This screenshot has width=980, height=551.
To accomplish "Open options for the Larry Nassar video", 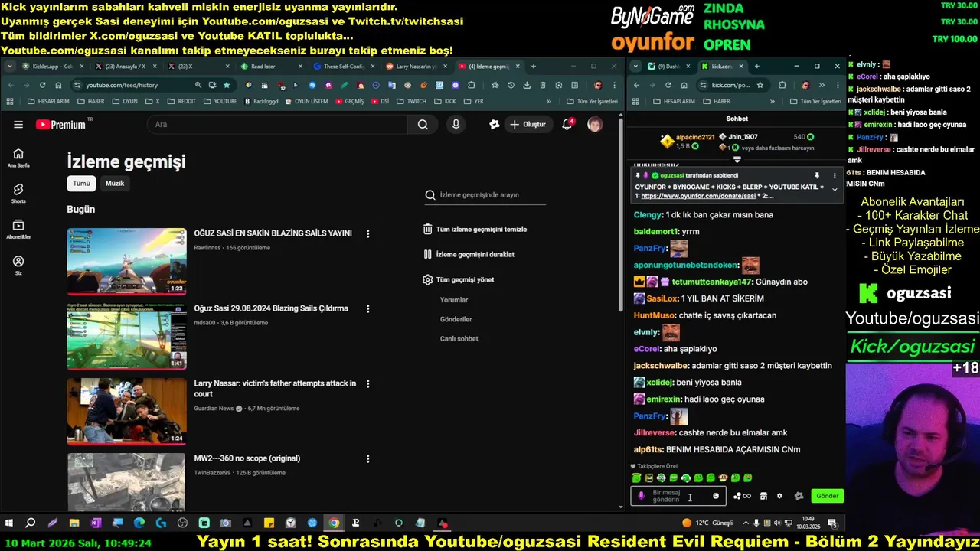I will click(x=368, y=384).
